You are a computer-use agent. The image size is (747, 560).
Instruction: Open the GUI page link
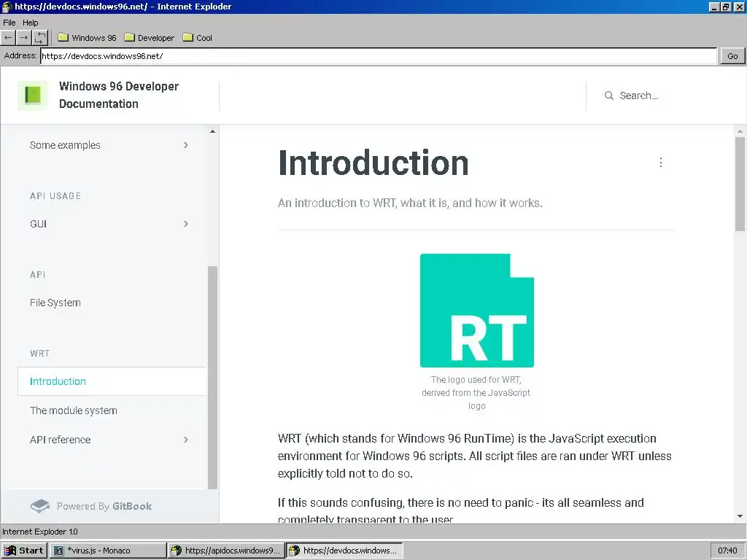tap(38, 224)
